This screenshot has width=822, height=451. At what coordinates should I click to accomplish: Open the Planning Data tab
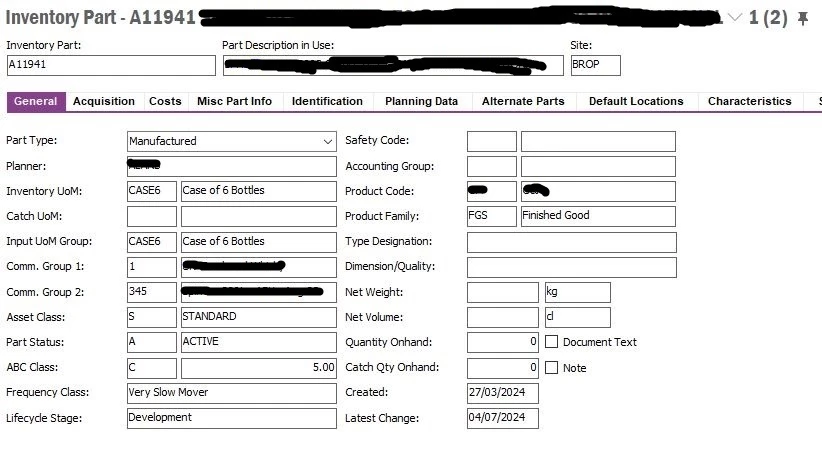[x=421, y=101]
